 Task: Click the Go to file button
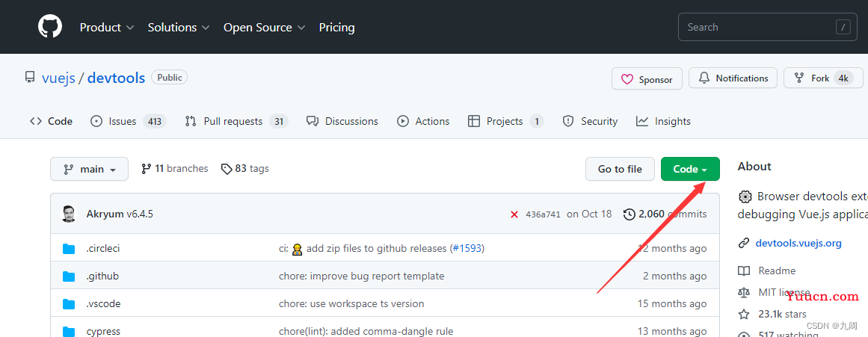620,169
